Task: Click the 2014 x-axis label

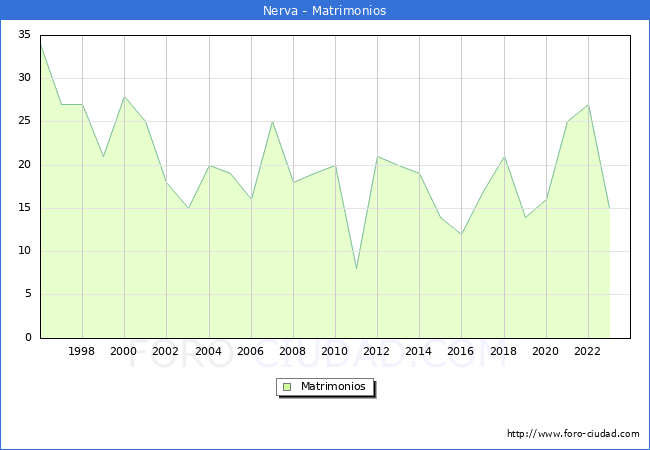Action: pyautogui.click(x=419, y=351)
